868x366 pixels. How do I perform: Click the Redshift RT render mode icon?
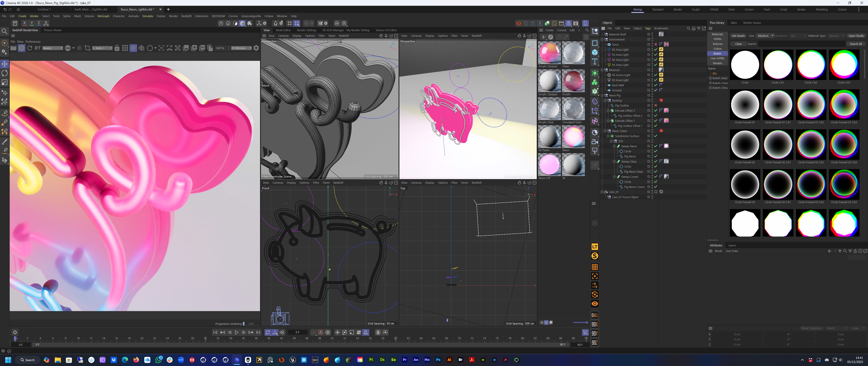[37, 48]
